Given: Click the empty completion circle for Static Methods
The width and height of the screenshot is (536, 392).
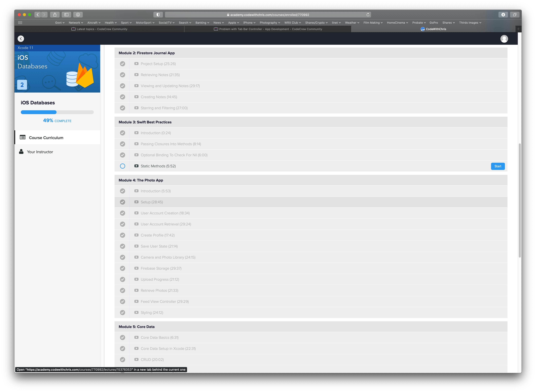Looking at the screenshot, I should (x=122, y=166).
